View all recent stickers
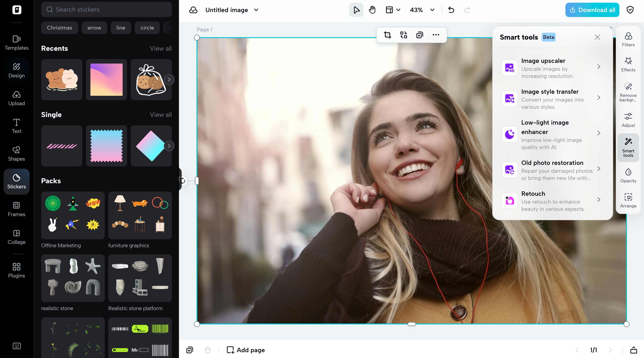The width and height of the screenshot is (644, 358). point(161,48)
